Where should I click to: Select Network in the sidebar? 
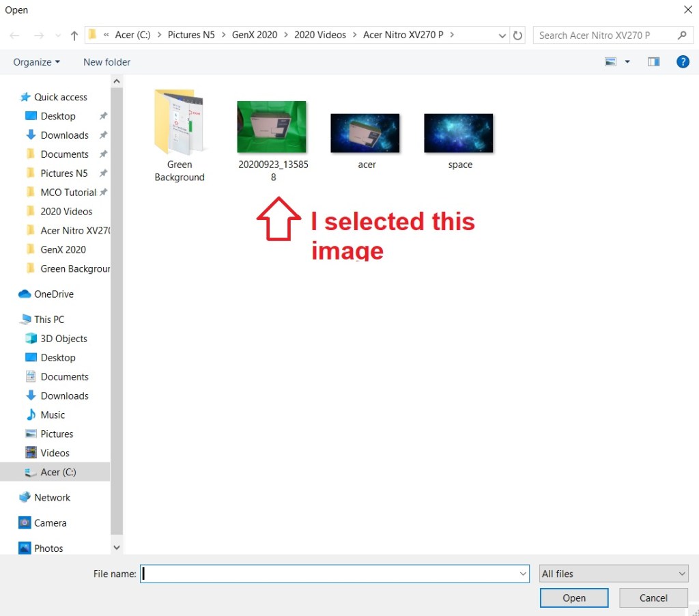(x=52, y=498)
